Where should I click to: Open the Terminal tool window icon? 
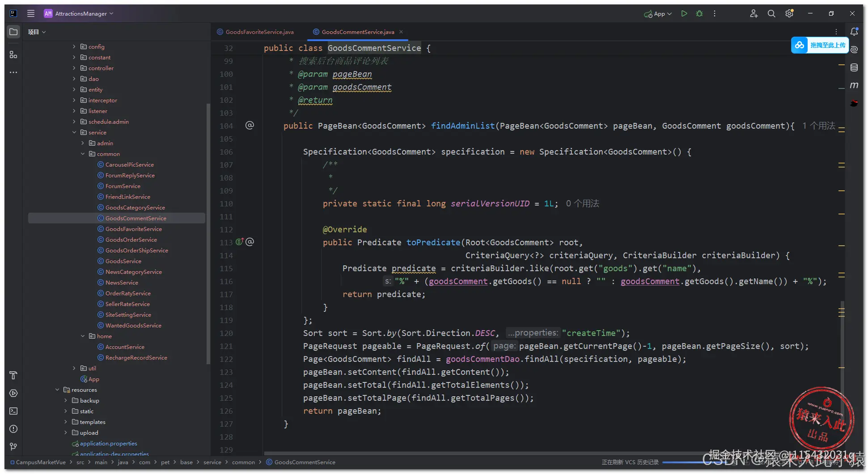click(13, 411)
